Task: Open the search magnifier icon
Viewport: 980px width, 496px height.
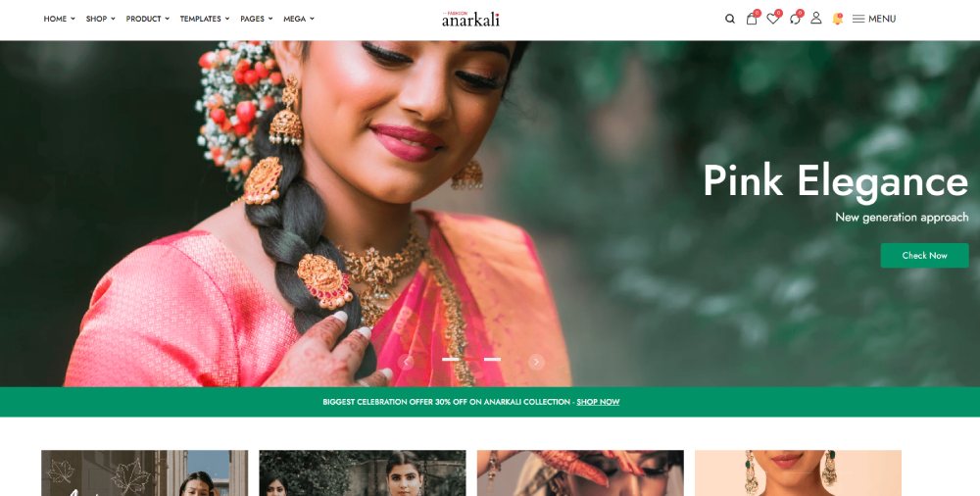Action: tap(729, 19)
